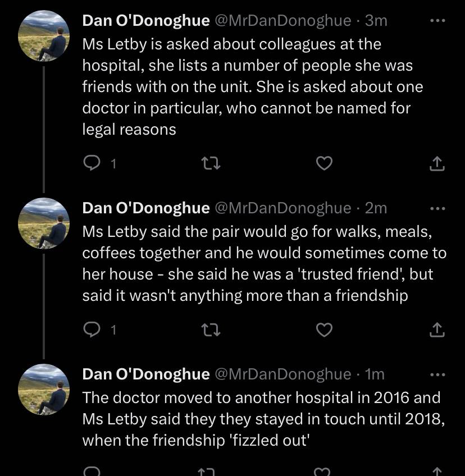Open Dan O'Donoghue name in first tweet
The width and height of the screenshot is (465, 476).
(146, 21)
